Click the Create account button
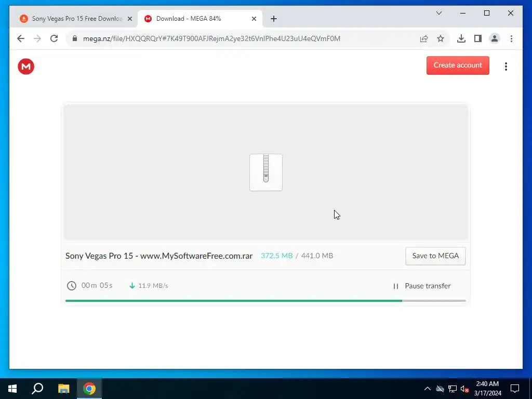The height and width of the screenshot is (399, 532). (x=458, y=65)
